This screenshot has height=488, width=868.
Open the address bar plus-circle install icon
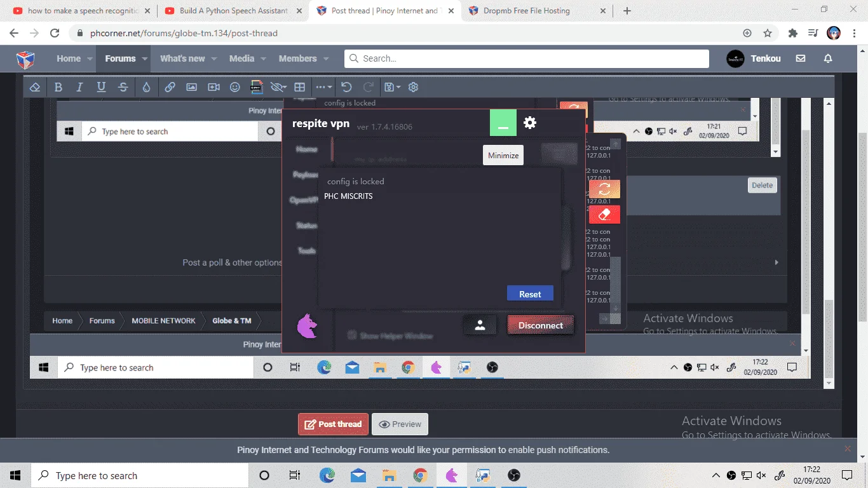click(747, 33)
